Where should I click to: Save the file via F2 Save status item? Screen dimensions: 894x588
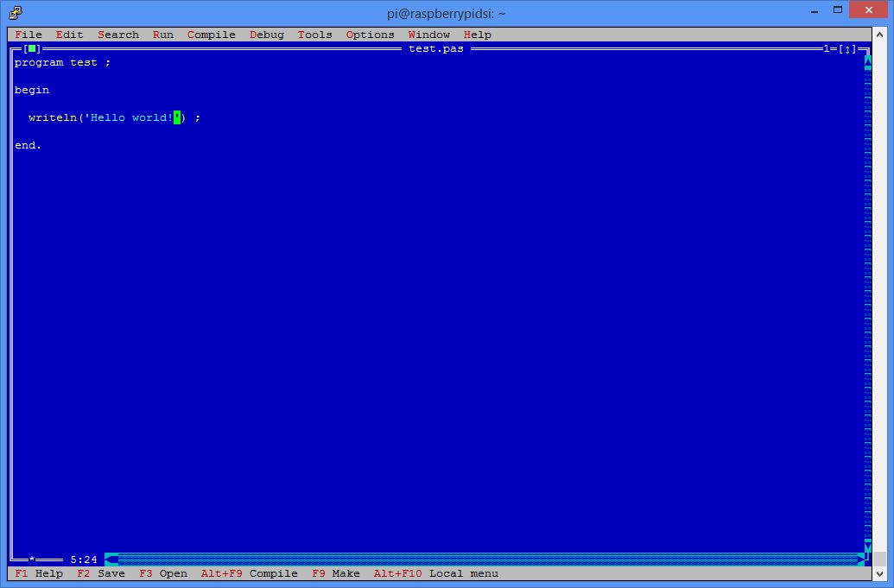click(101, 573)
